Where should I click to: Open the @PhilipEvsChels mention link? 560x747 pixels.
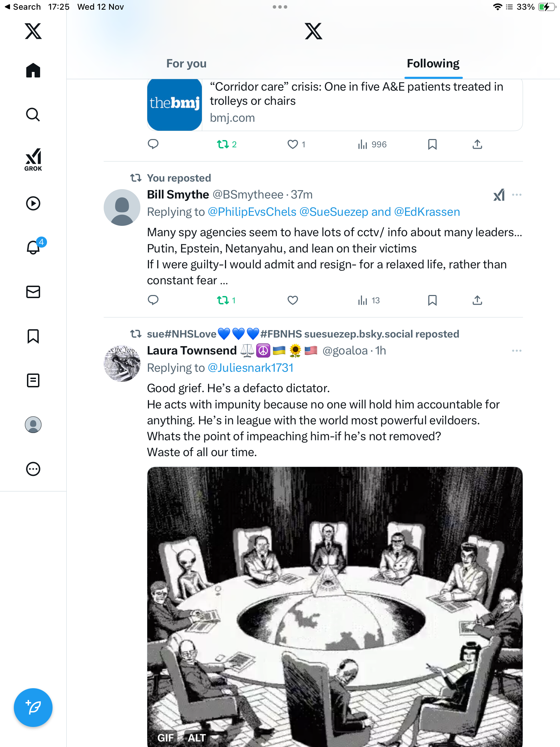tap(252, 212)
